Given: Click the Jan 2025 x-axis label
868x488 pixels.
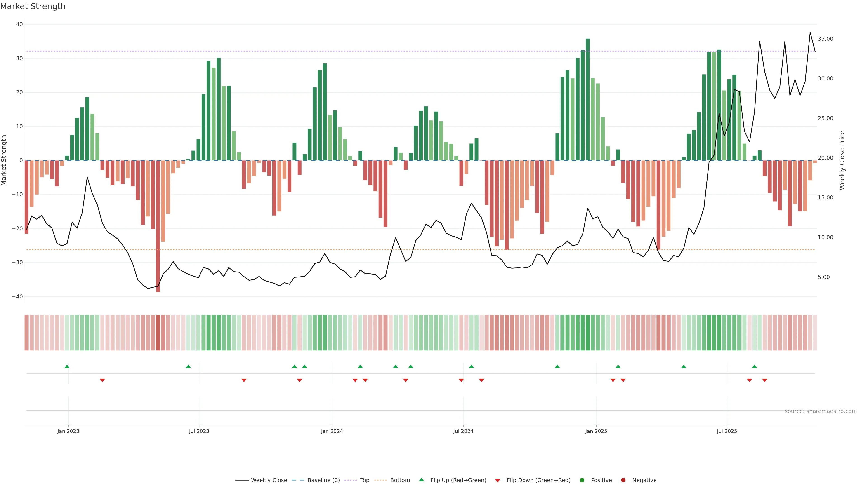Looking at the screenshot, I should click(x=596, y=431).
